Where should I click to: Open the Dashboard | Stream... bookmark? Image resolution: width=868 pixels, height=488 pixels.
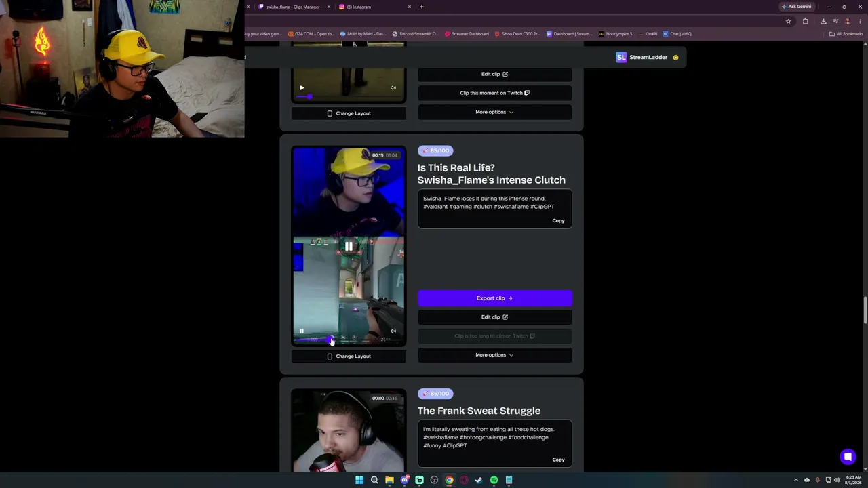coord(570,34)
